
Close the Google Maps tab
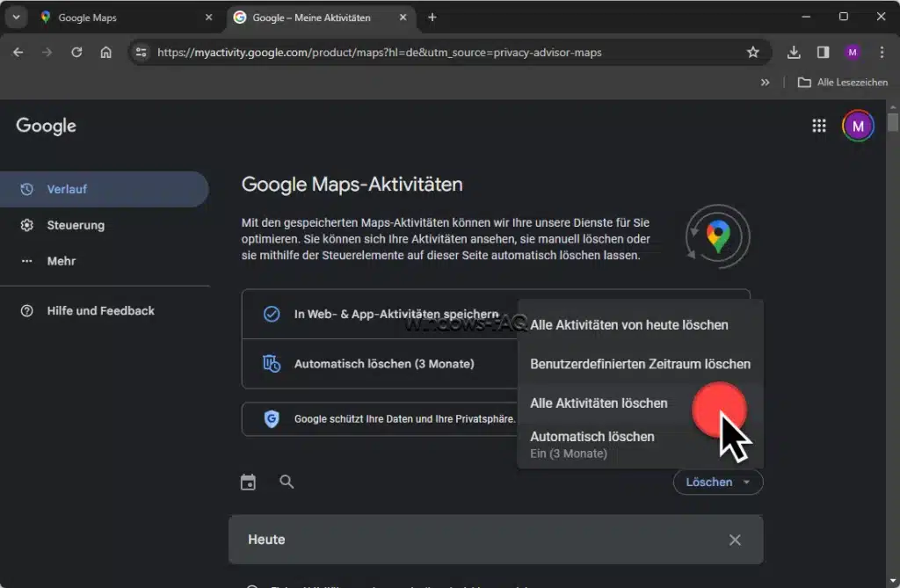pos(209,18)
